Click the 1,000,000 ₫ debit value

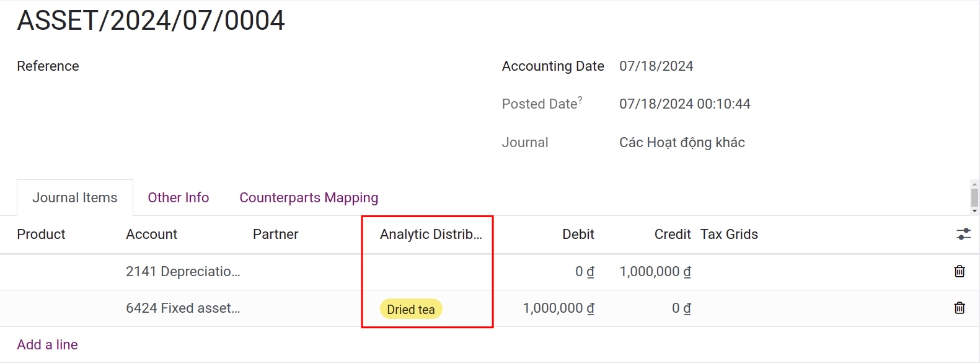[x=558, y=308]
